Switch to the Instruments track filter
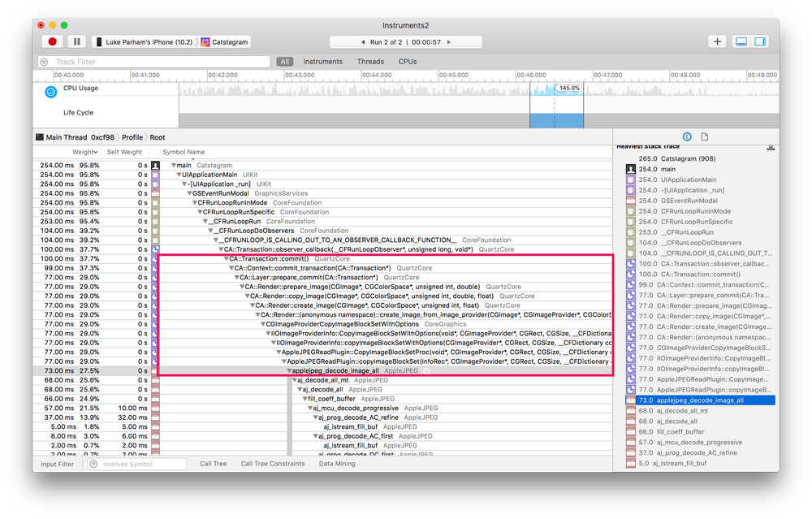The image size is (812, 519). (322, 62)
